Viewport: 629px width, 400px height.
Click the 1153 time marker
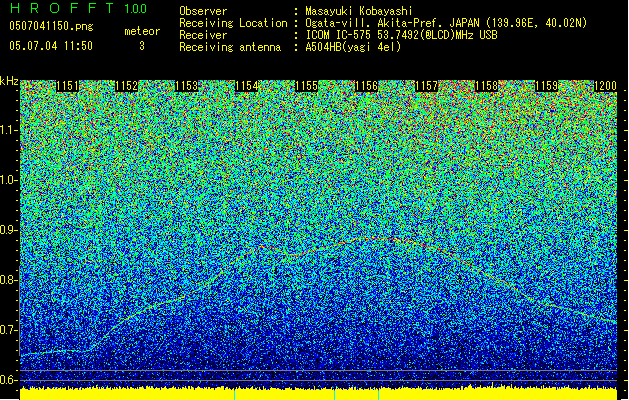tap(187, 86)
